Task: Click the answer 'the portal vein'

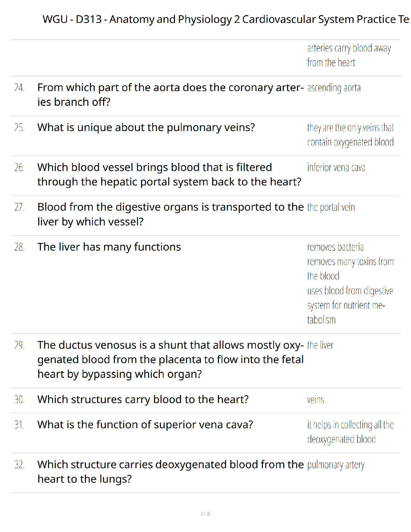Action: (331, 208)
